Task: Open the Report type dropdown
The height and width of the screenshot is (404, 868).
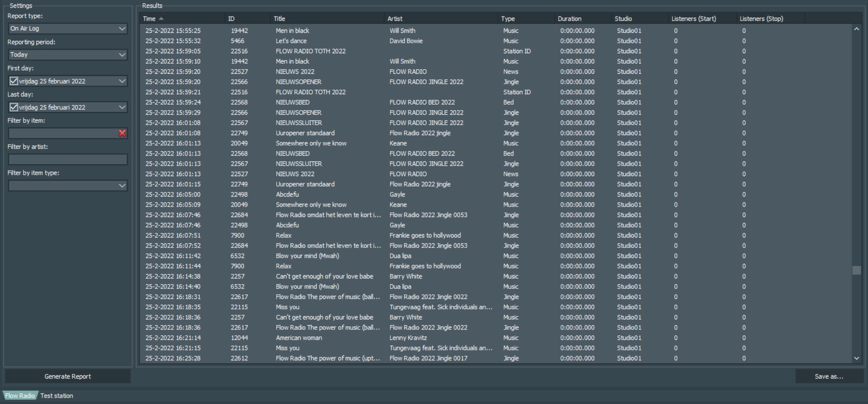Action: point(121,29)
